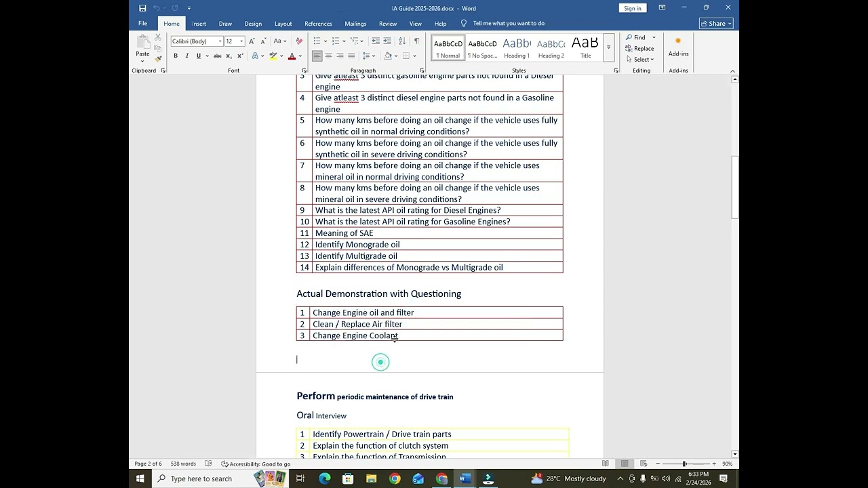
Task: Click the Shading paint bucket
Action: [388, 56]
